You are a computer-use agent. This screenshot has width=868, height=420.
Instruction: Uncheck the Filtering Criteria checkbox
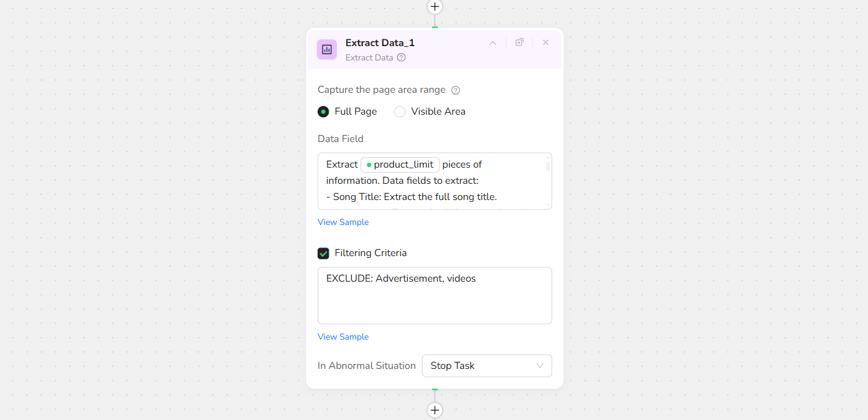click(x=323, y=253)
